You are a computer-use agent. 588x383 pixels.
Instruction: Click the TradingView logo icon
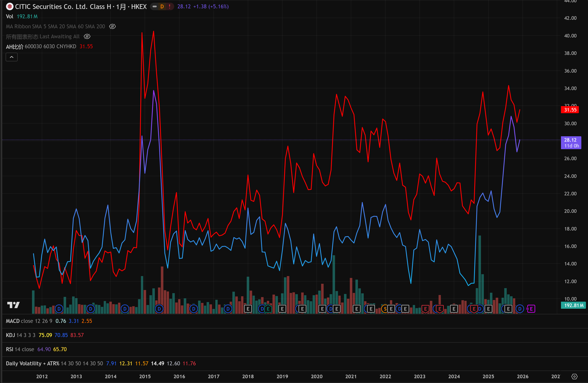[13, 305]
